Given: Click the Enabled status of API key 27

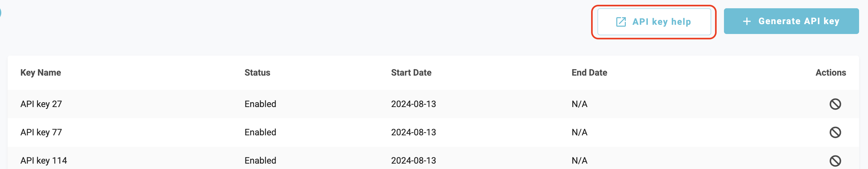Looking at the screenshot, I should click(x=260, y=104).
